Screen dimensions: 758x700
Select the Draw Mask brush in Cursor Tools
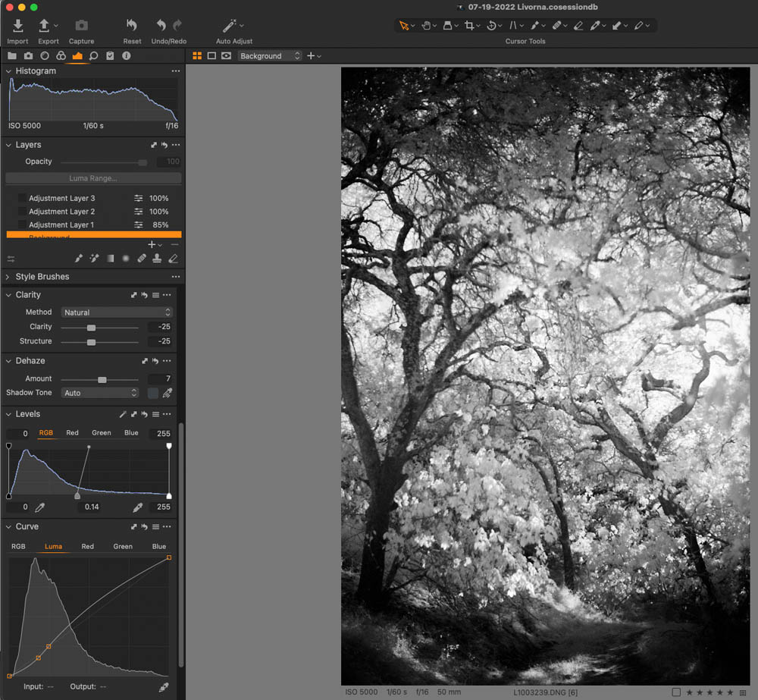534,26
